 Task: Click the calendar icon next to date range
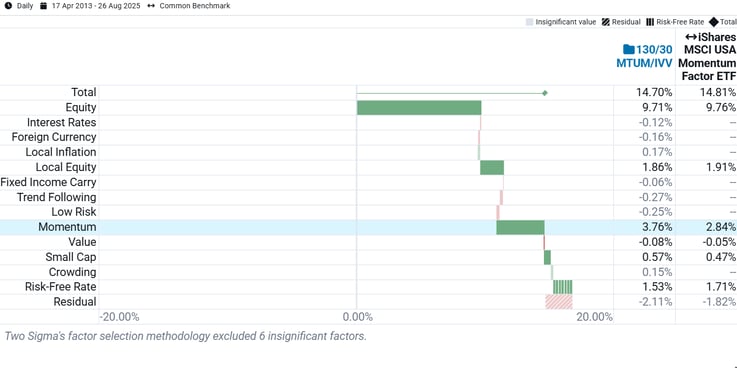44,6
